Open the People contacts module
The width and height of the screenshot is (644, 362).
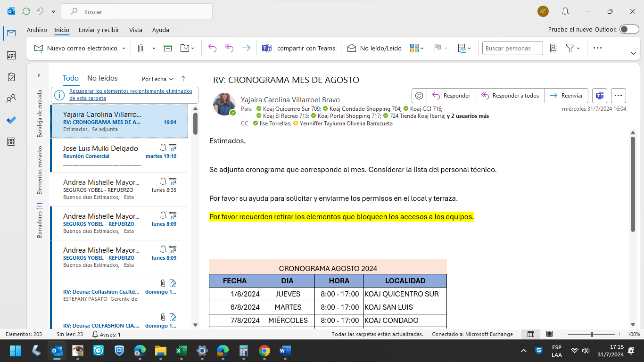(11, 99)
